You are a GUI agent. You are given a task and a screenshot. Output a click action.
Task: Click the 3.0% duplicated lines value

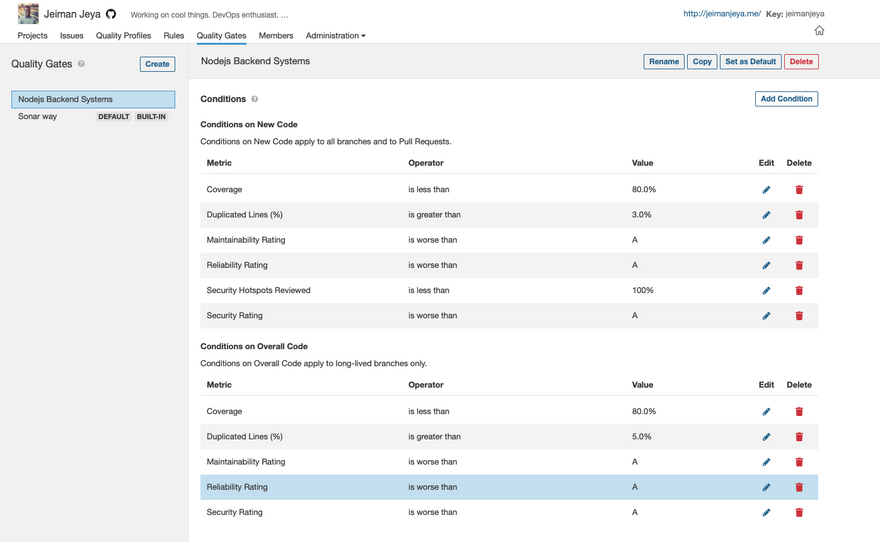click(x=641, y=214)
